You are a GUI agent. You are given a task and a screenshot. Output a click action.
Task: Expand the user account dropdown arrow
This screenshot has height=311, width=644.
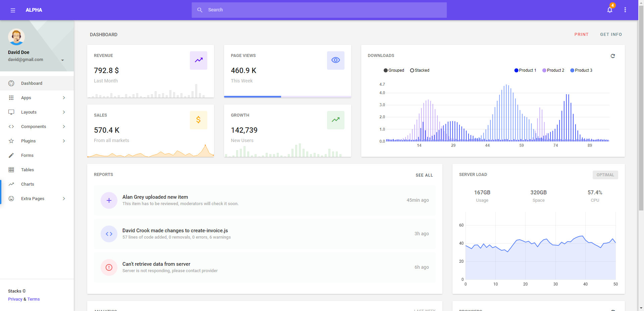pos(62,60)
